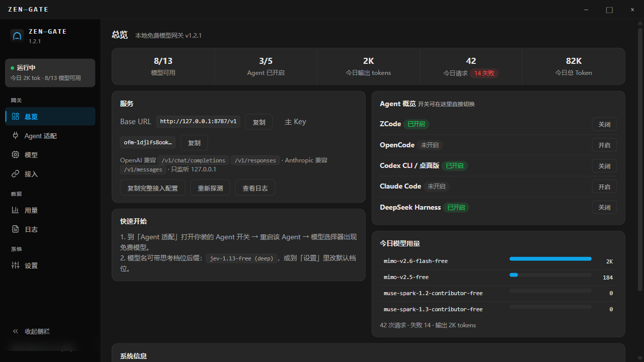Image resolution: width=644 pixels, height=362 pixels.
Task: Click the red 14 失败 badge
Action: pos(485,73)
